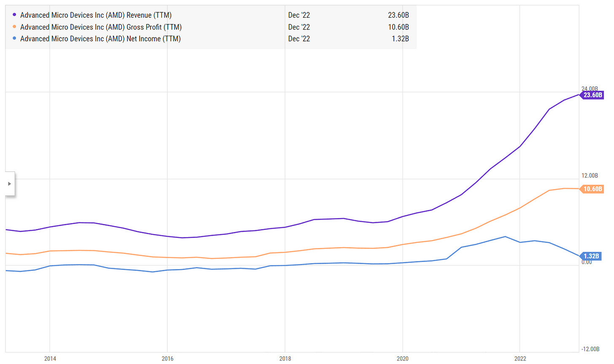
Task: Click the 1.32B value in the legend
Action: 400,39
